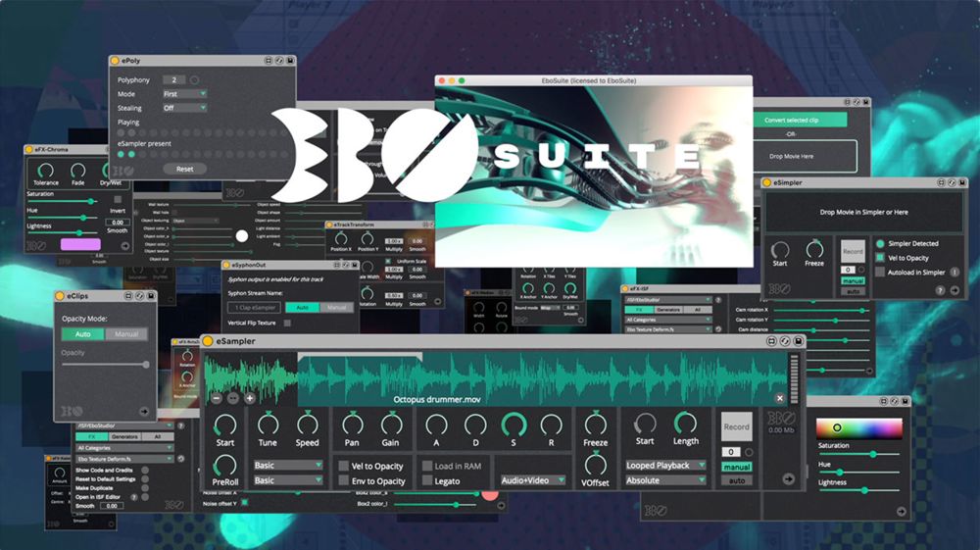Click the arrow icon in eSimpler's bottom corner
This screenshot has width=980, height=550.
click(955, 290)
